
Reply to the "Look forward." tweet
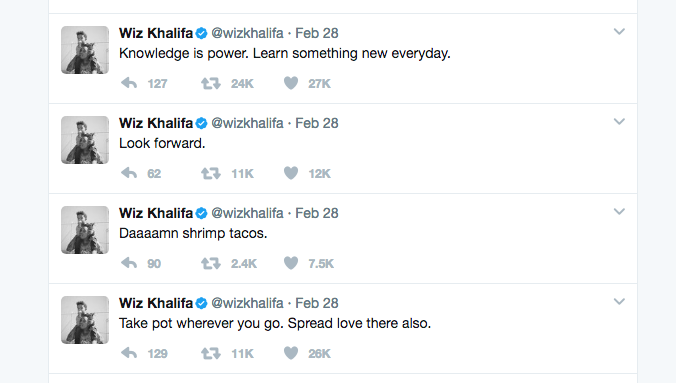(129, 173)
